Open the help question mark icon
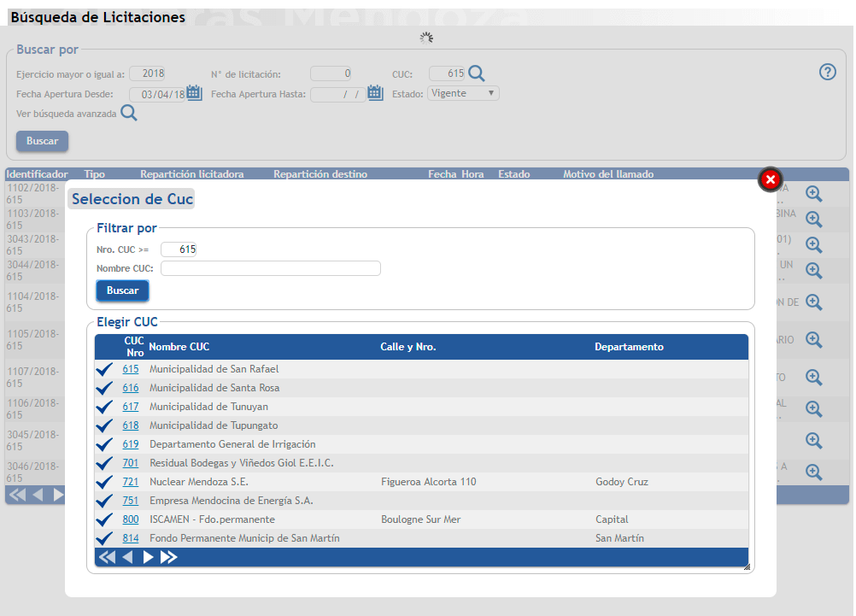 [828, 72]
